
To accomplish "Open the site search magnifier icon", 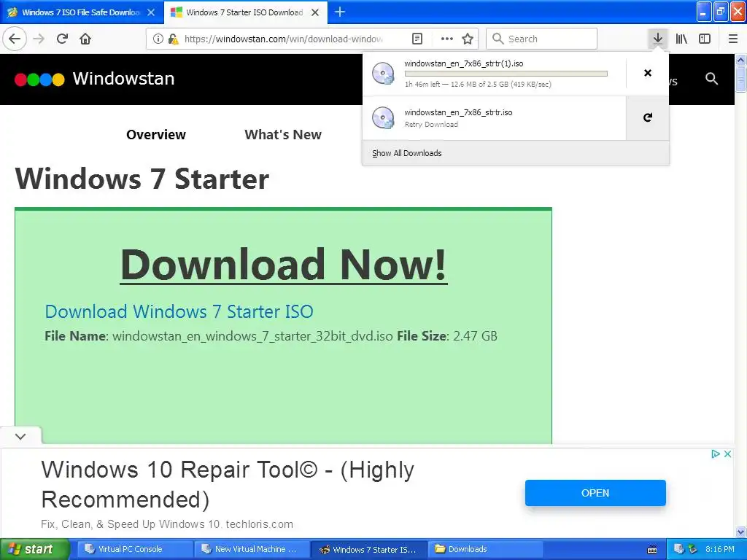I will [x=712, y=79].
